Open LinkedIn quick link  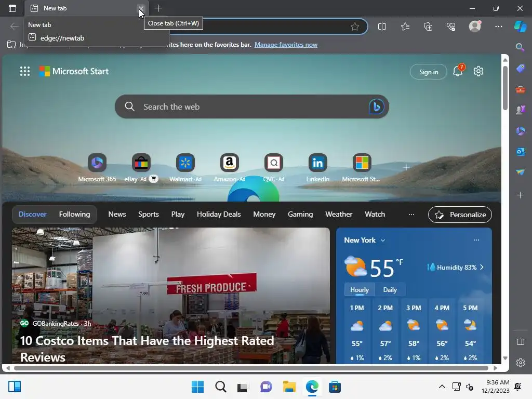click(317, 168)
